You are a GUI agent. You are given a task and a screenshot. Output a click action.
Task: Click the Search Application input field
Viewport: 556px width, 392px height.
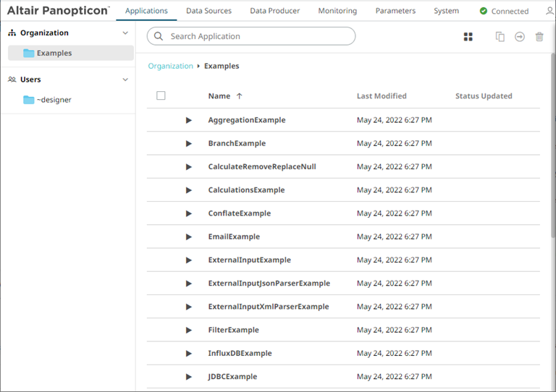click(x=259, y=36)
